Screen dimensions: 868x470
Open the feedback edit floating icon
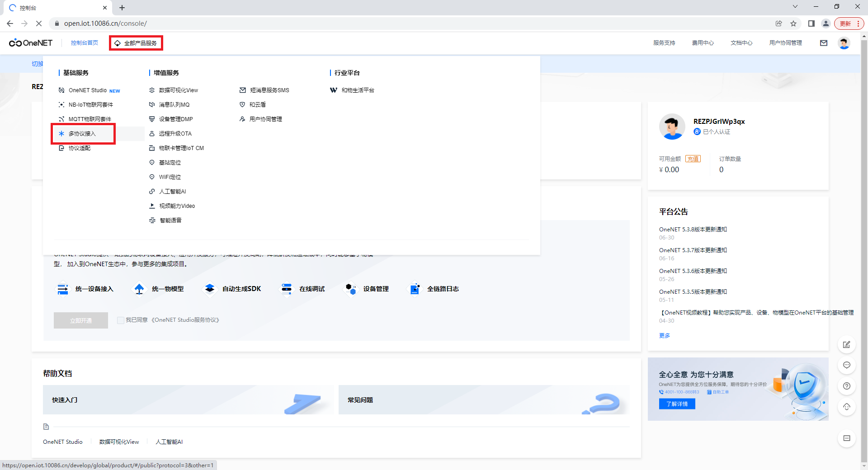[846, 344]
